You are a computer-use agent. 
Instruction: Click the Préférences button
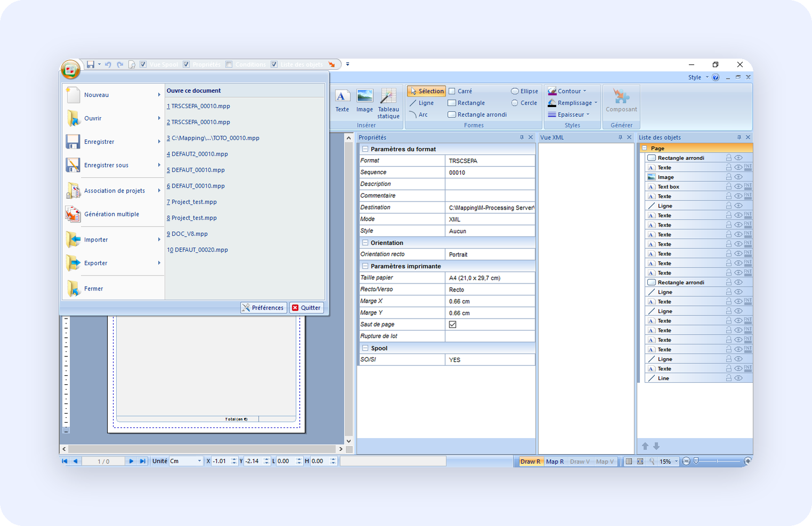click(263, 307)
